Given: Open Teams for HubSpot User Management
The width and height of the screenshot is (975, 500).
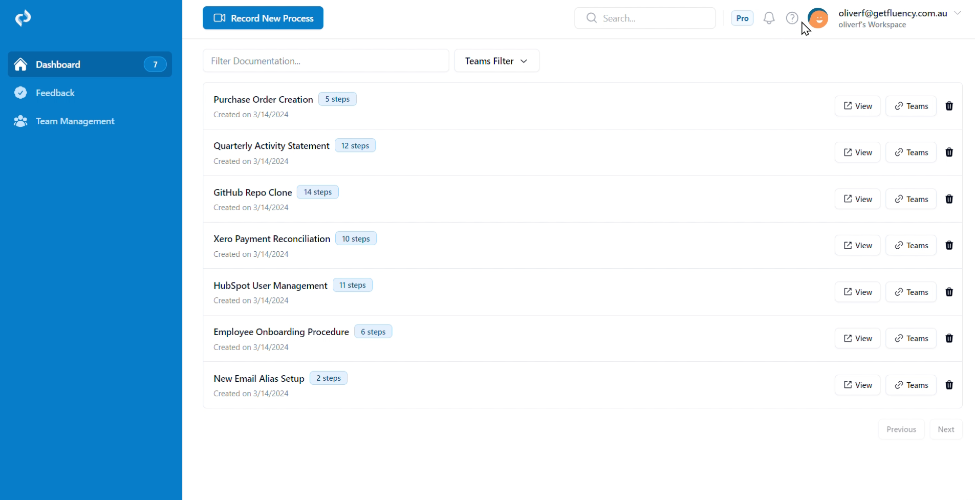Looking at the screenshot, I should [x=911, y=292].
